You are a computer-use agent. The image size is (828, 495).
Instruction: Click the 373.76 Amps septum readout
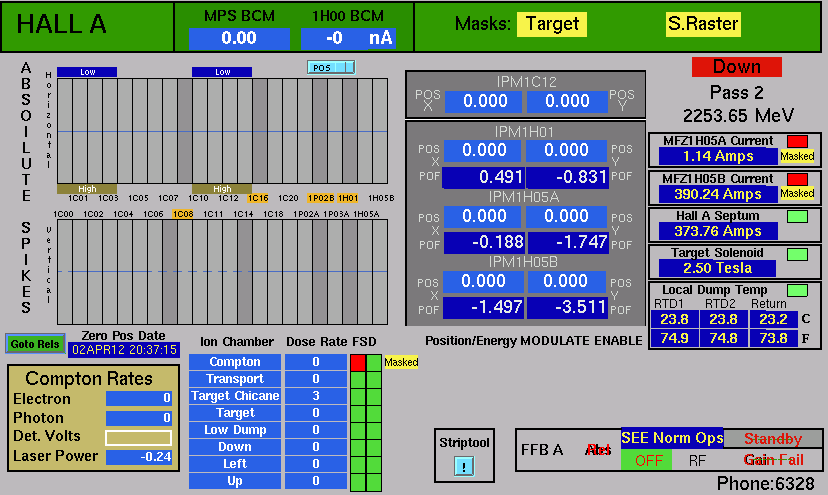click(718, 231)
